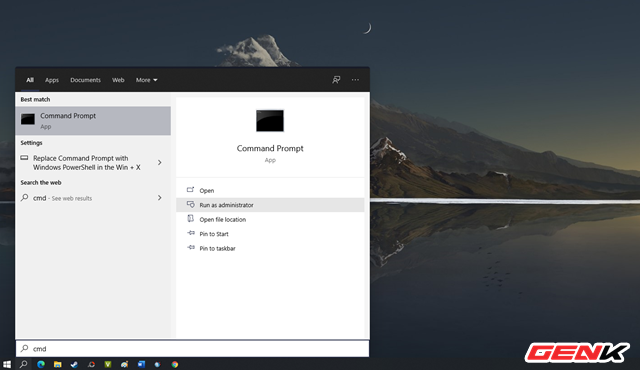Expand cmd web results chevron
Screen dimensions: 640x370
(160, 198)
